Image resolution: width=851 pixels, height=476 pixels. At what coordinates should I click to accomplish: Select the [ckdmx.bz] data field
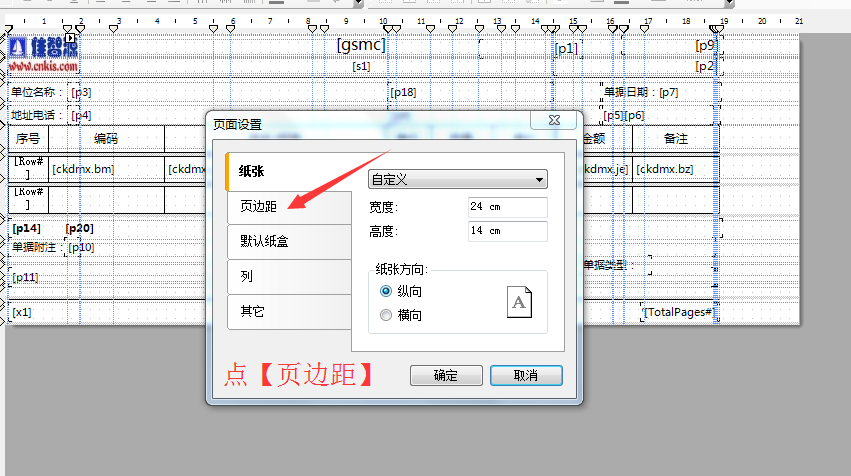click(664, 169)
